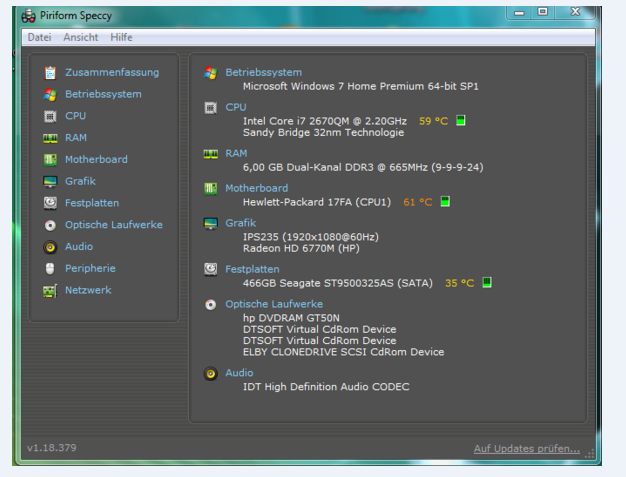The height and width of the screenshot is (477, 626).
Task: Show Audio section from sidebar
Action: coord(79,247)
